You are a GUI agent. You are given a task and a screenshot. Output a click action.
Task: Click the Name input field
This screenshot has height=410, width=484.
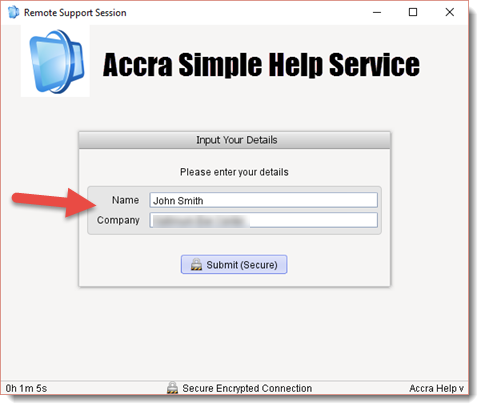tap(263, 200)
